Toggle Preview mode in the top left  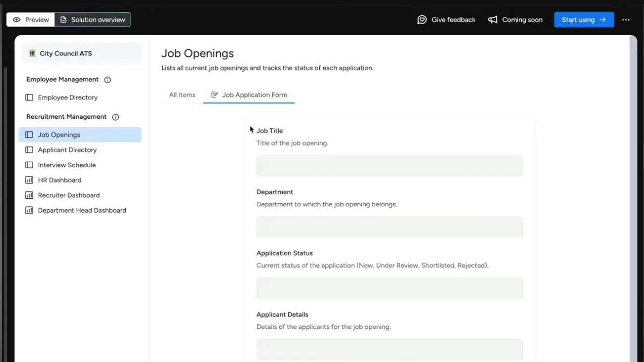[30, 19]
